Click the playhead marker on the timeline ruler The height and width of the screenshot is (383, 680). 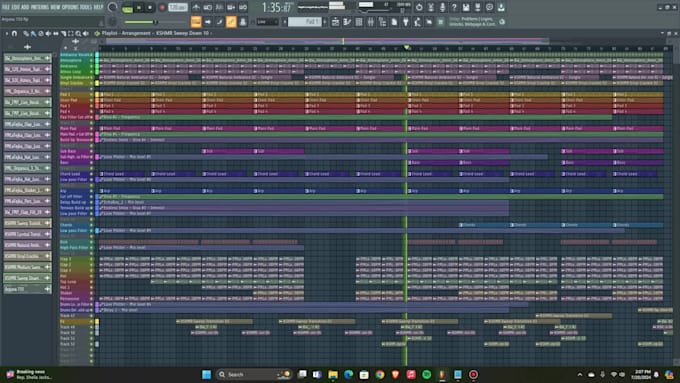pos(407,47)
